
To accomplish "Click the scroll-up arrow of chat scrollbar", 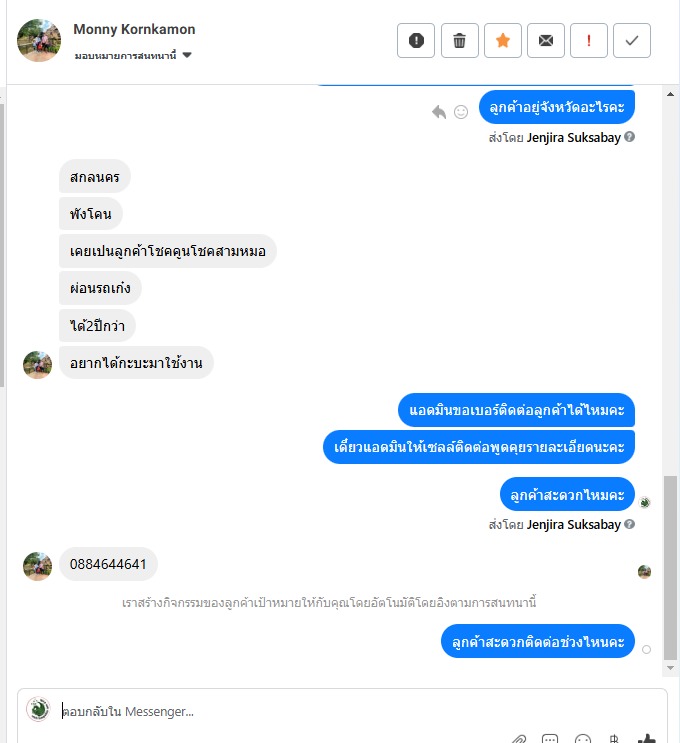I will tap(670, 94).
